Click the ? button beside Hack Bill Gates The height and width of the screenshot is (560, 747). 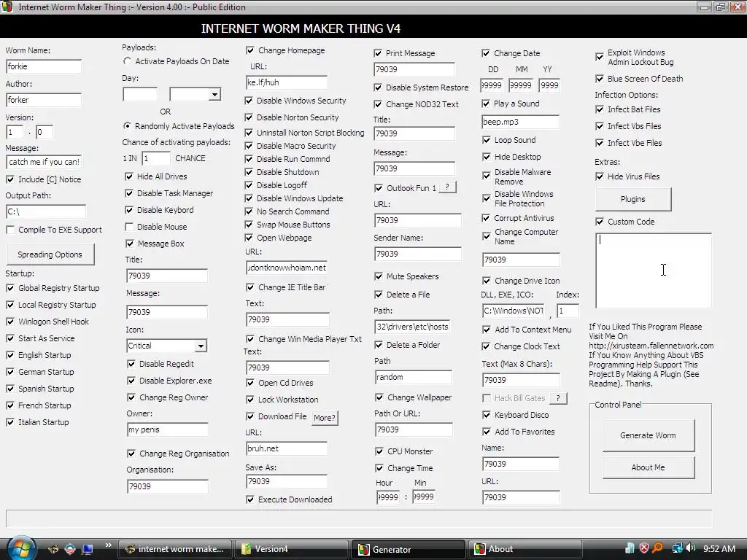[558, 397]
